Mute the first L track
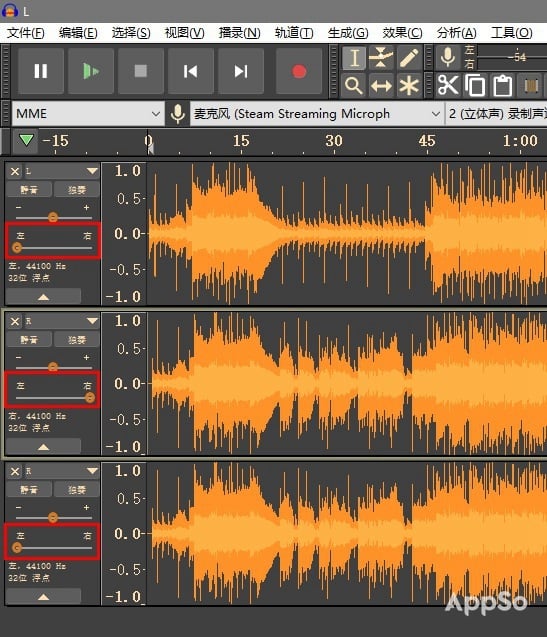 coord(29,189)
